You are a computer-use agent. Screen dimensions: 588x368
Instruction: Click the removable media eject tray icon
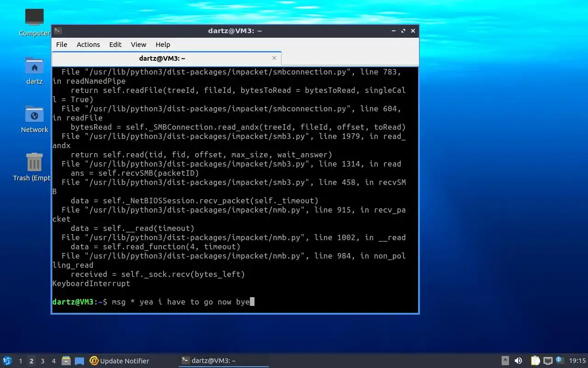click(505, 361)
